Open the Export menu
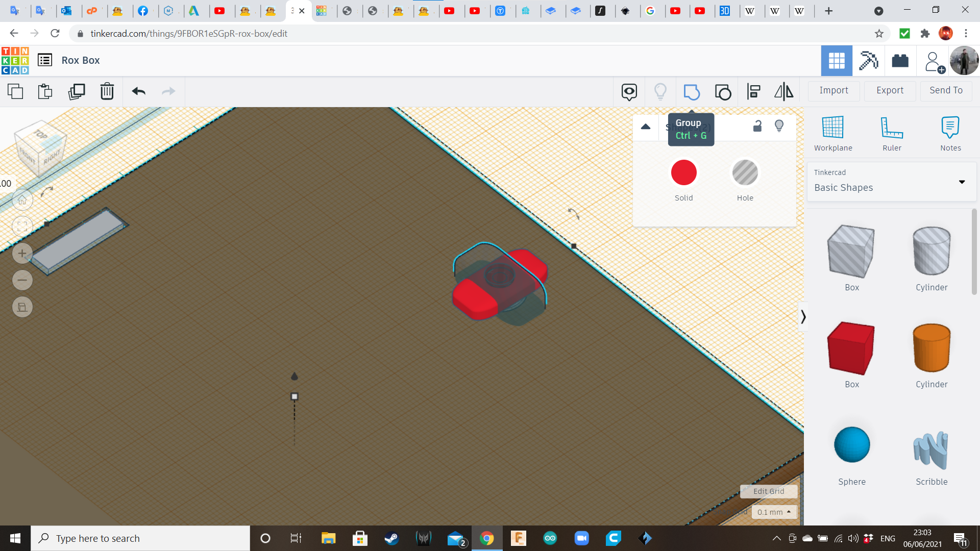 coord(890,90)
